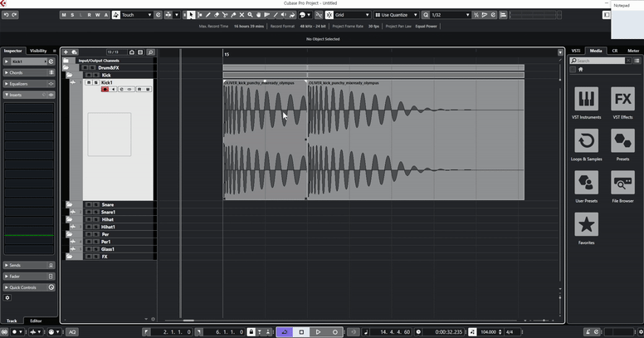Click the Find Tracks magnifier icon
Image resolution: width=644 pixels, height=338 pixels.
click(x=151, y=52)
